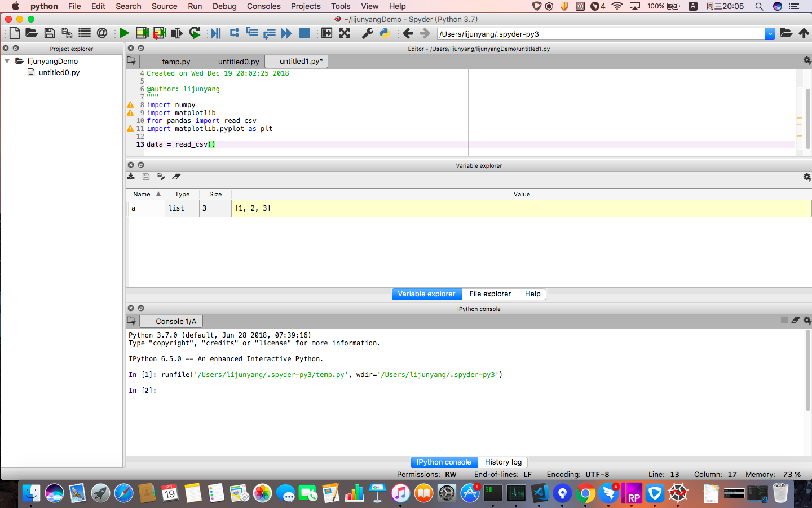Stop debugging with blue square icon
This screenshot has height=508, width=812.
tap(304, 33)
